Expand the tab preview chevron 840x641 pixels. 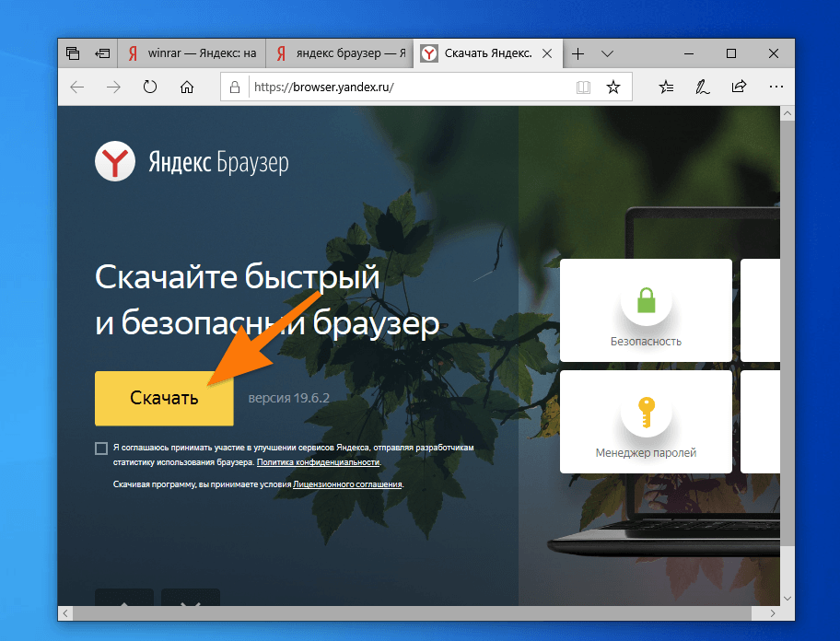[607, 53]
